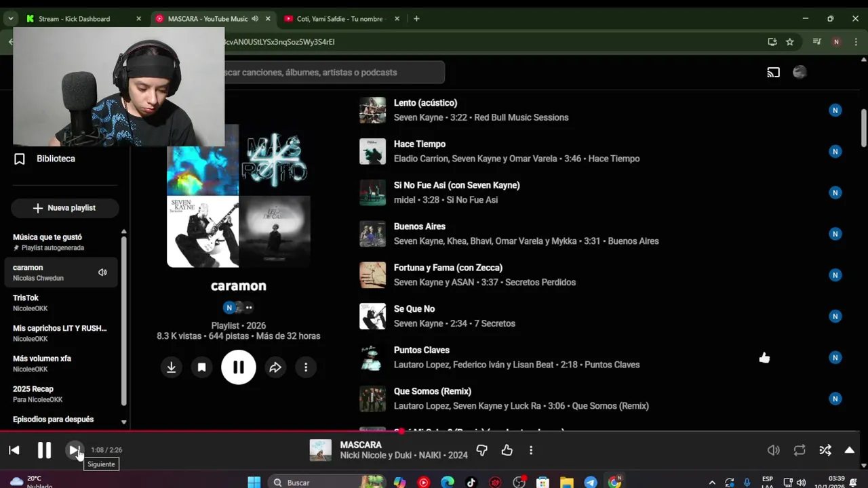Open TrisTok playlist in sidebar
Viewport: 868px width, 488px height.
[x=61, y=302]
